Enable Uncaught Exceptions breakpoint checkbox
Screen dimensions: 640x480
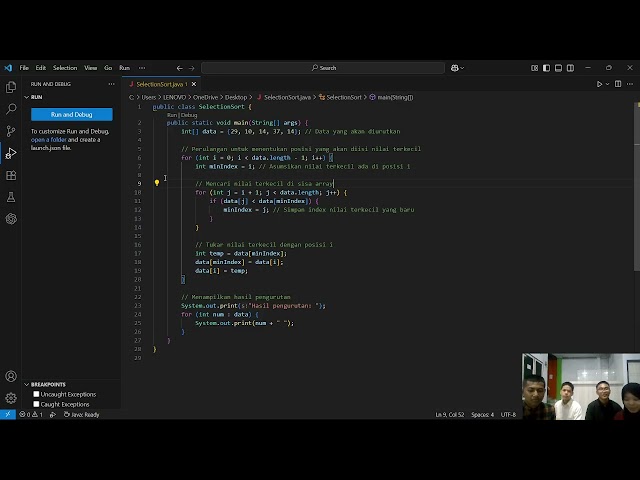point(36,394)
